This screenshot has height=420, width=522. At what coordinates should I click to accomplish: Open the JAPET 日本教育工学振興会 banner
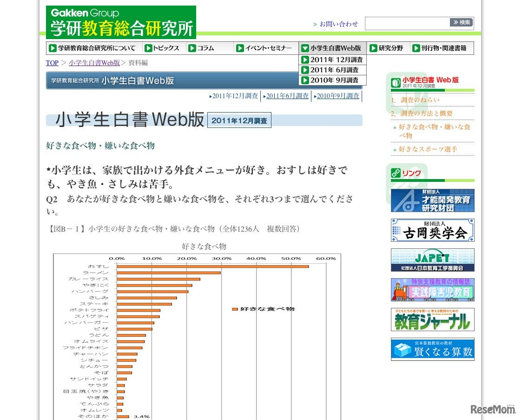[x=432, y=260]
